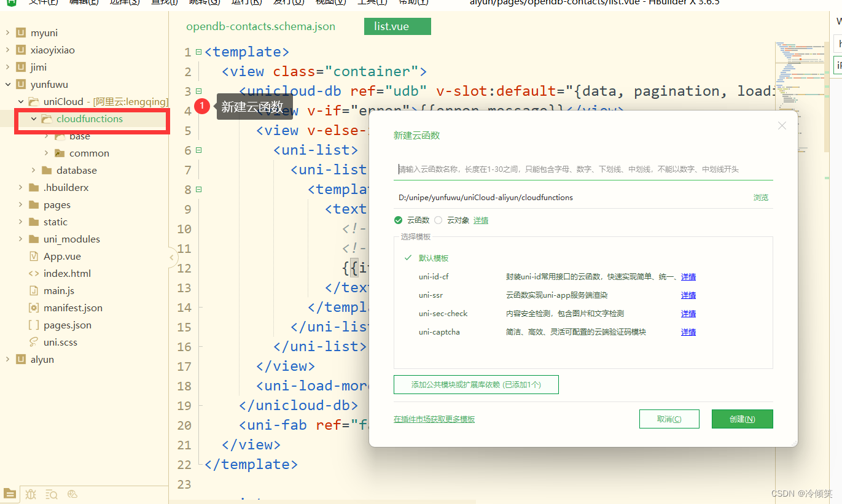Select the 云函数 radio option
The width and height of the screenshot is (842, 504).
[x=399, y=220]
